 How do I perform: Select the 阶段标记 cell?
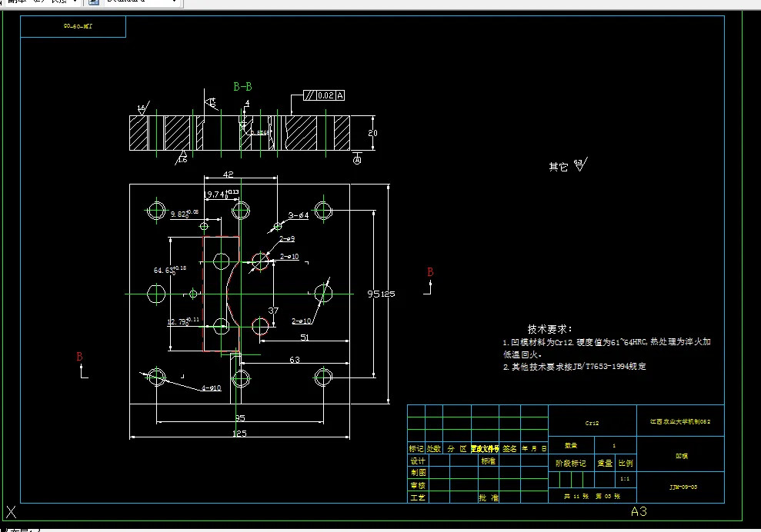click(570, 463)
